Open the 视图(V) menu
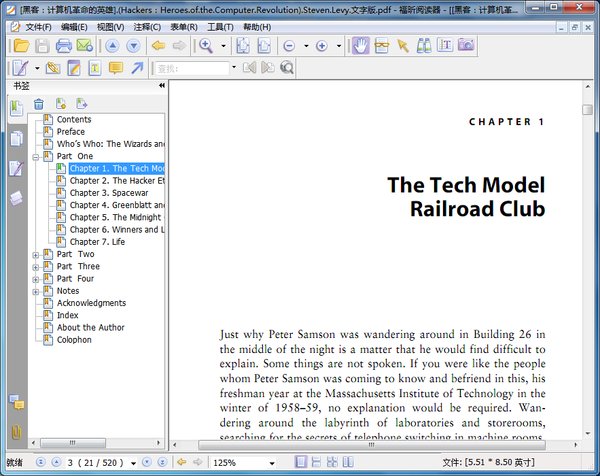The image size is (600, 476). 111,27
